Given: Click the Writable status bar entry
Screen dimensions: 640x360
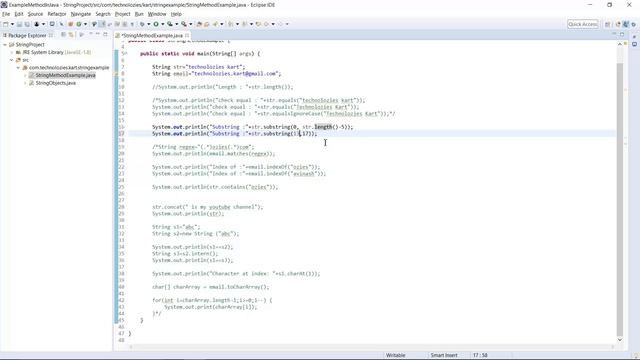Looking at the screenshot, I should click(396, 355).
